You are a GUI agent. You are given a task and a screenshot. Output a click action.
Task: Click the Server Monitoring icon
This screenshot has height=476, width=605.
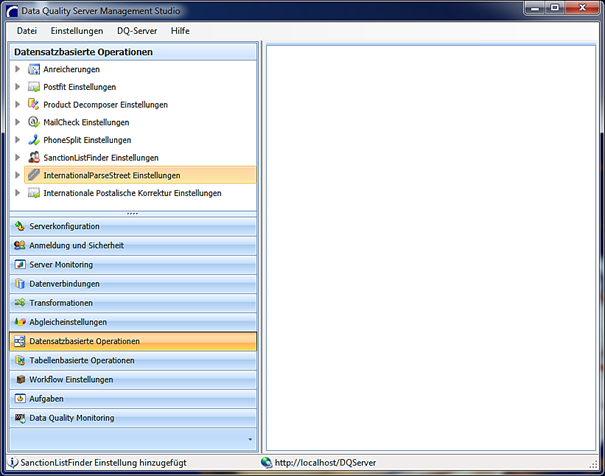20,265
